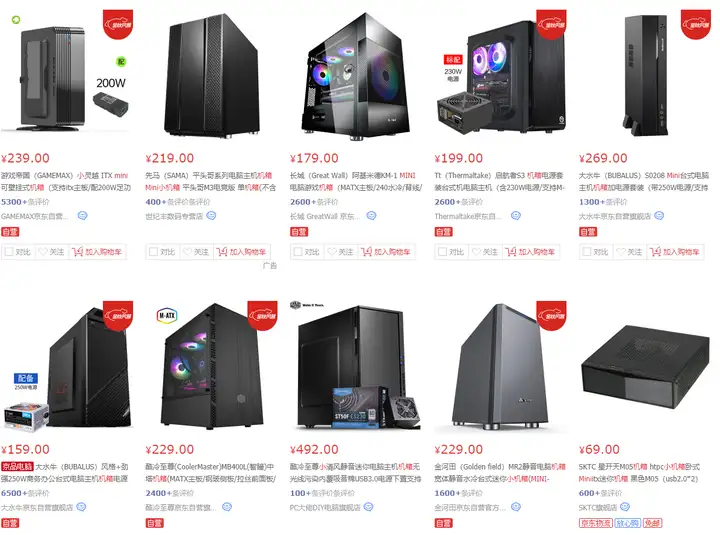Check the 对比 box for the ¥239.00 GAMEMAX case
720x535 pixels.
point(9,252)
